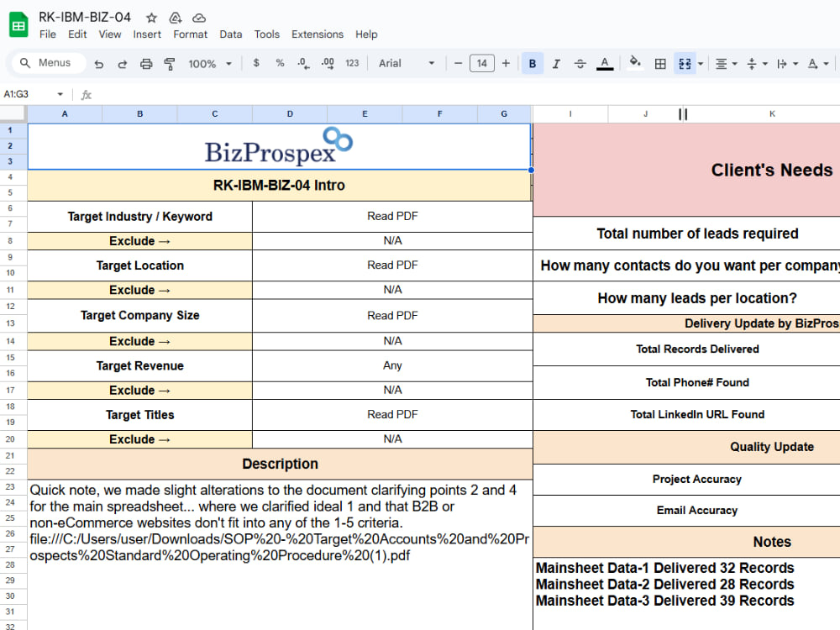Open vertical align dropdown
Screen dimensions: 840x630
tap(757, 64)
